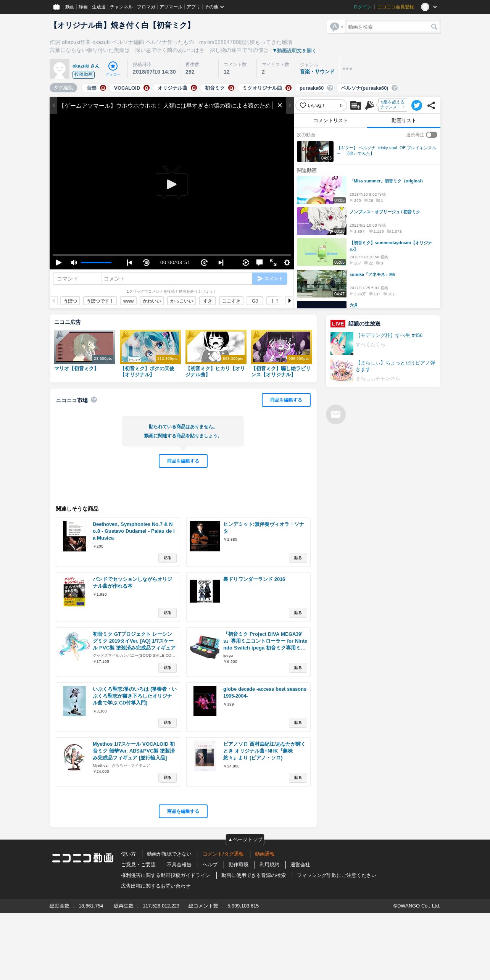490x980 pixels.
Task: Open dictionary icon beside puraaka60 tag
Action: coord(330,88)
